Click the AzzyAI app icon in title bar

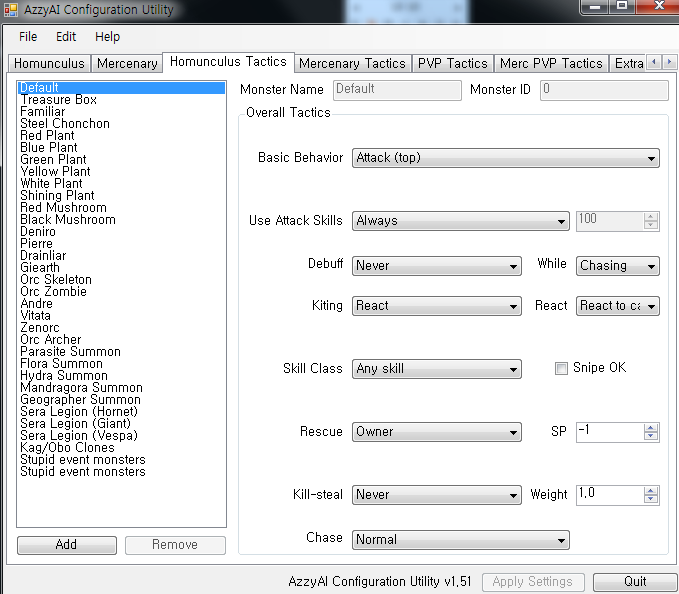click(10, 10)
